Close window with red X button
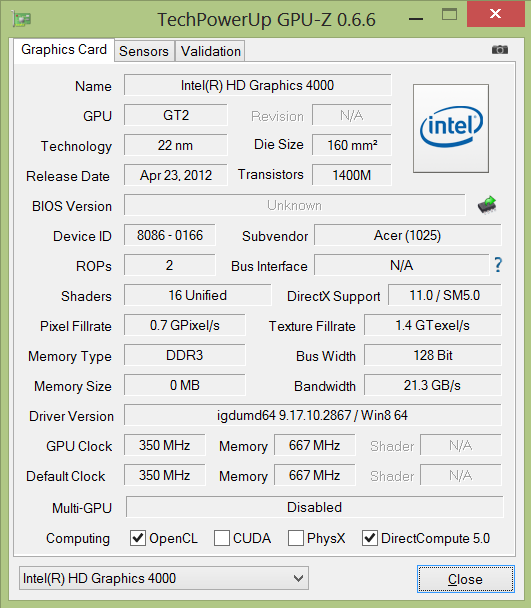This screenshot has width=531, height=608. (495, 14)
